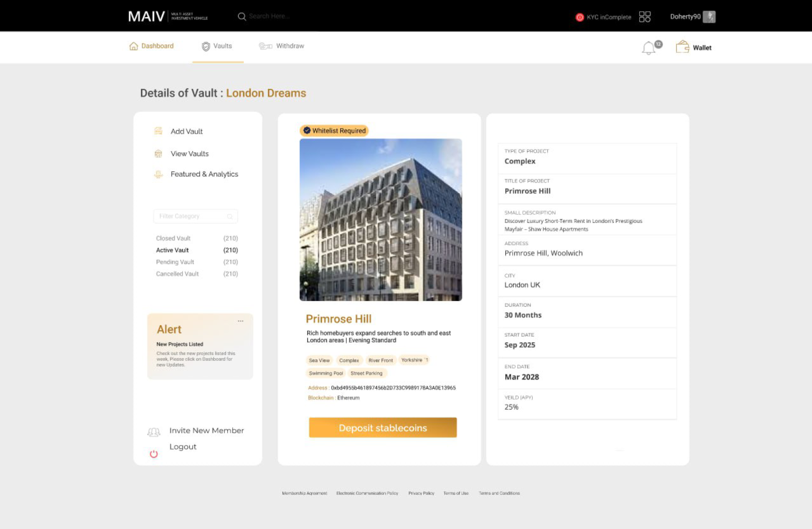
Task: Click the Sep 2025 start date
Action: 520,345
